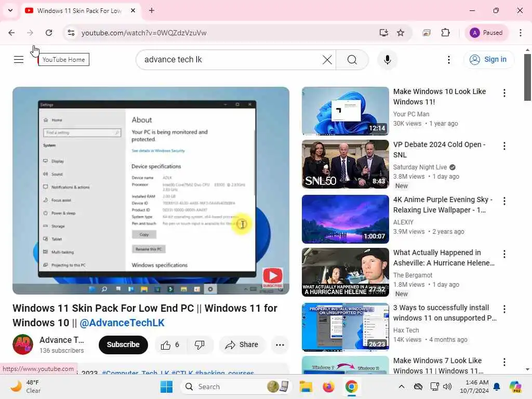
Task: Subscribe to Advance Tech channel
Action: click(123, 345)
